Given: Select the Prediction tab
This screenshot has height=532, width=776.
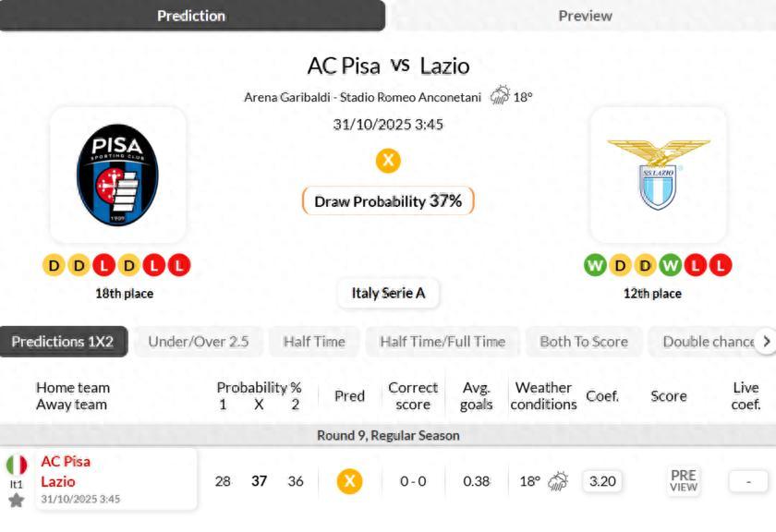Looking at the screenshot, I should pyautogui.click(x=191, y=16).
